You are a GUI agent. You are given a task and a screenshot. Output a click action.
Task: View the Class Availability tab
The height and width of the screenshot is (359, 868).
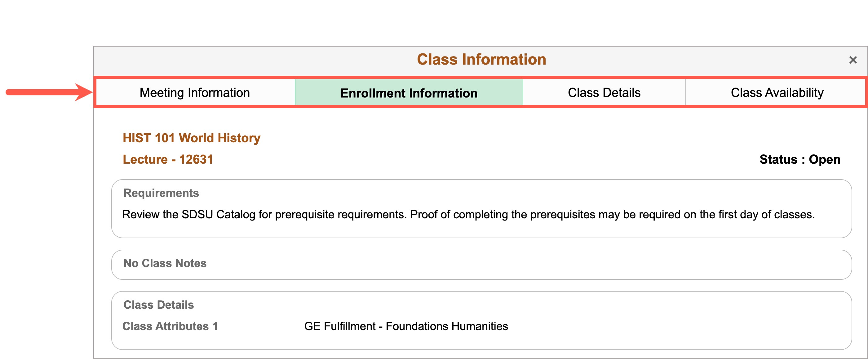coord(777,93)
